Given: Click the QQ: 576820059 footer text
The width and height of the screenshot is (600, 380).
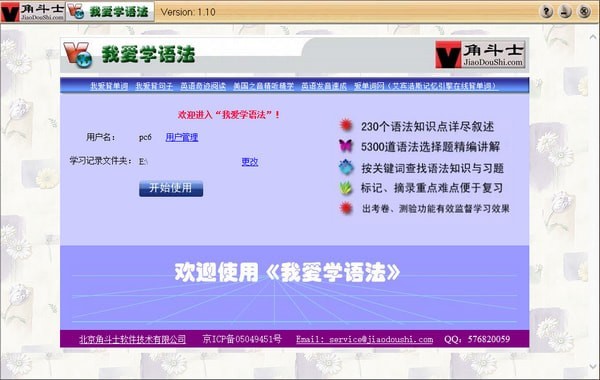Looking at the screenshot, I should coord(477,339).
